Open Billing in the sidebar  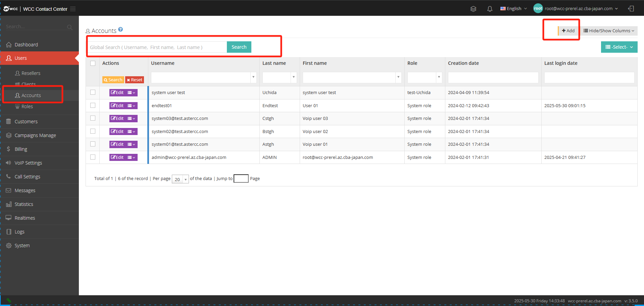39,149
